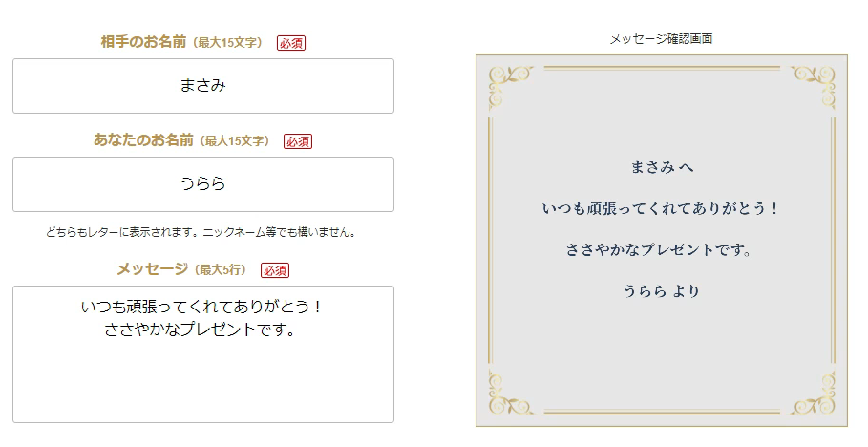The image size is (868, 447).
Task: Click the recipient name field containing まさみ
Action: (x=203, y=86)
